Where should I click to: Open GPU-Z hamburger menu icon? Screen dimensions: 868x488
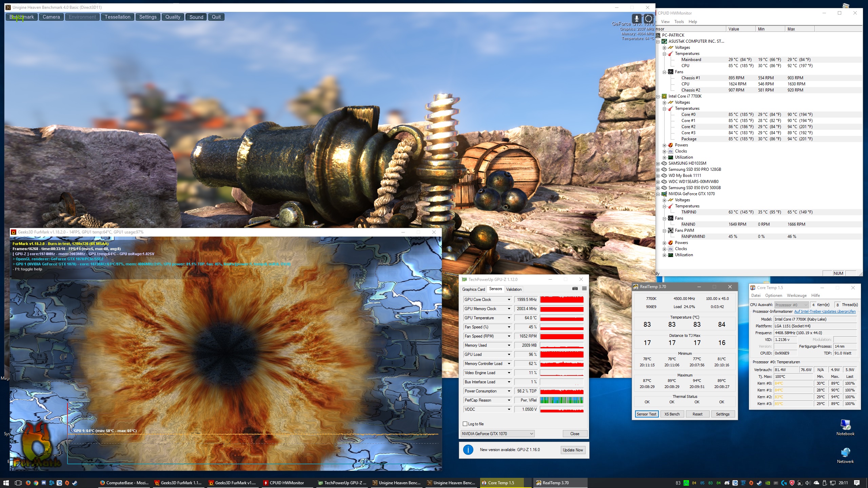pyautogui.click(x=584, y=288)
